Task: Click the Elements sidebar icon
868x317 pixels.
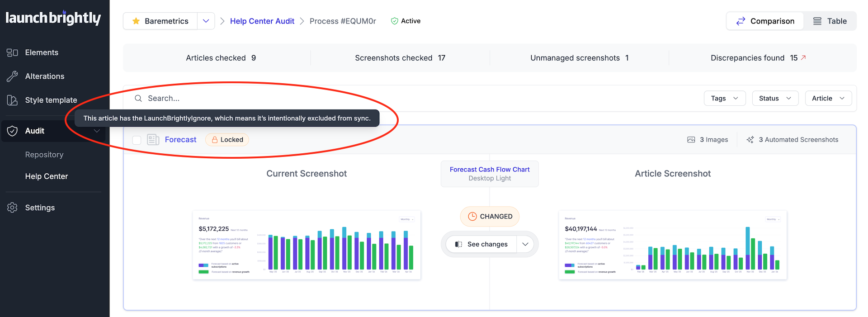Action: tap(12, 52)
